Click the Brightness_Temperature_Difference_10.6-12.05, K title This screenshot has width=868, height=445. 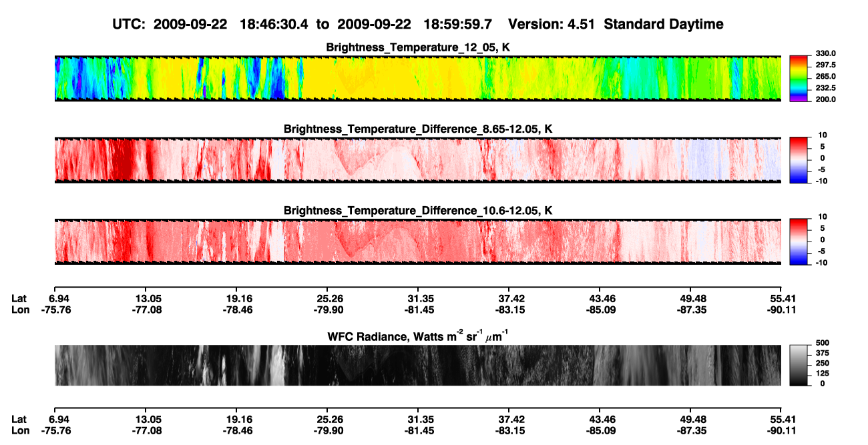point(418,211)
